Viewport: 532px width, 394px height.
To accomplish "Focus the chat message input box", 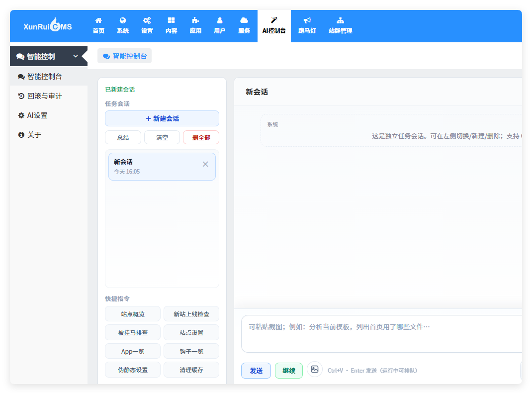I will pos(381,334).
